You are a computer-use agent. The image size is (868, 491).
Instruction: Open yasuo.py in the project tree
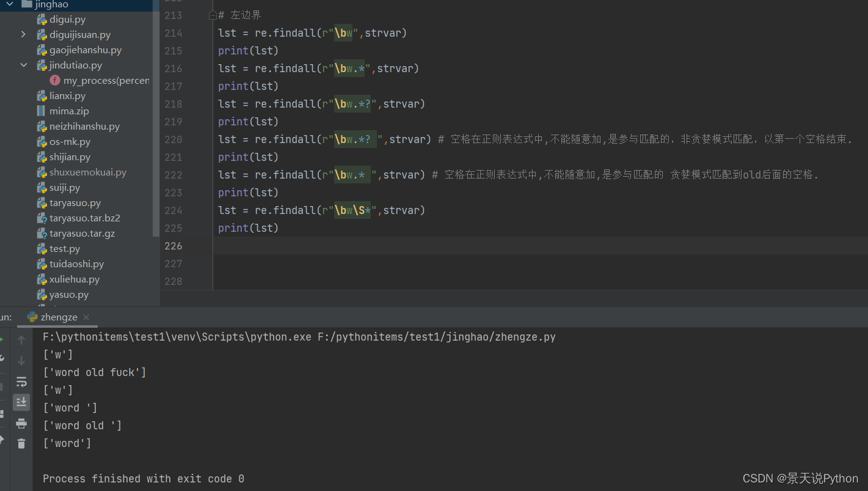point(69,295)
